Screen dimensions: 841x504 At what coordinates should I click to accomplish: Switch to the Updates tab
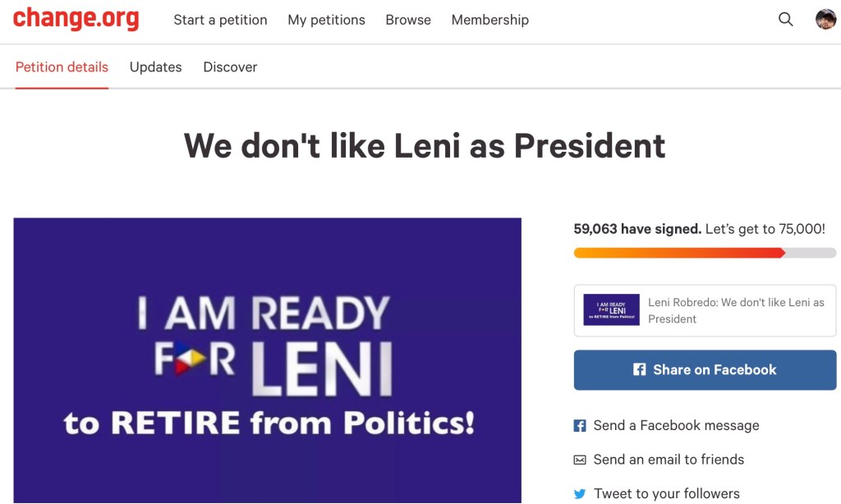156,67
